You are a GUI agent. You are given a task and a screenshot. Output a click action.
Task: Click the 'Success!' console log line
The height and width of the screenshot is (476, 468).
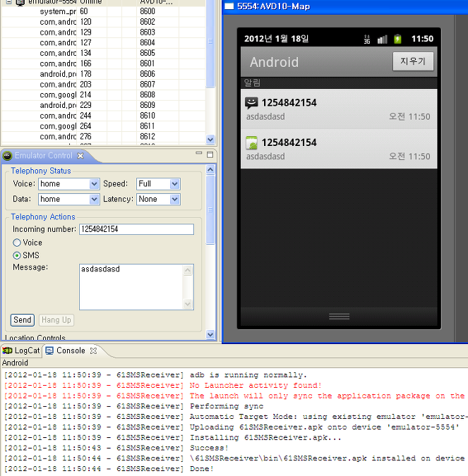[209, 448]
